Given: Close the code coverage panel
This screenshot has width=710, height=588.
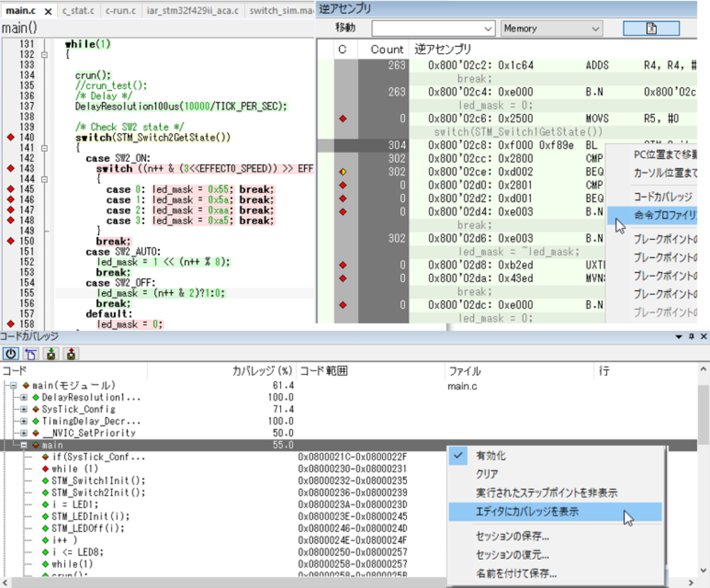Looking at the screenshot, I should [x=704, y=337].
